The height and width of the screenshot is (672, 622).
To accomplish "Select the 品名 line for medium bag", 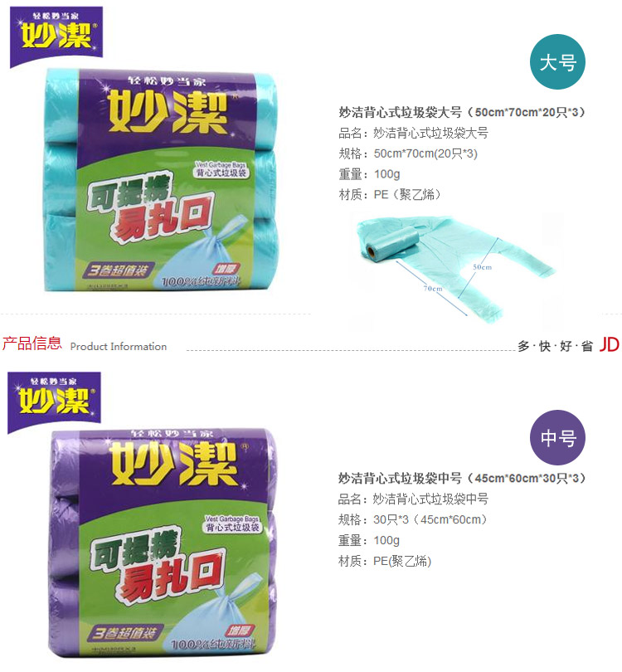I will [x=413, y=499].
